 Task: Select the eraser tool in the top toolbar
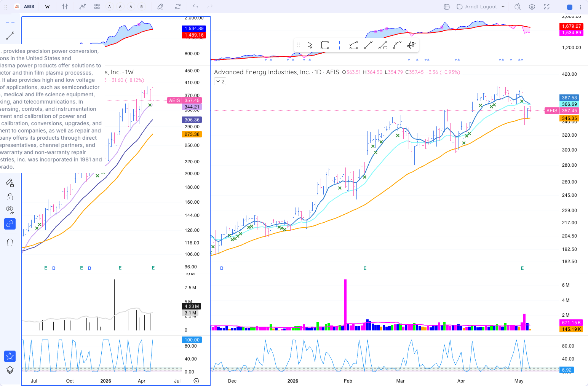click(160, 6)
